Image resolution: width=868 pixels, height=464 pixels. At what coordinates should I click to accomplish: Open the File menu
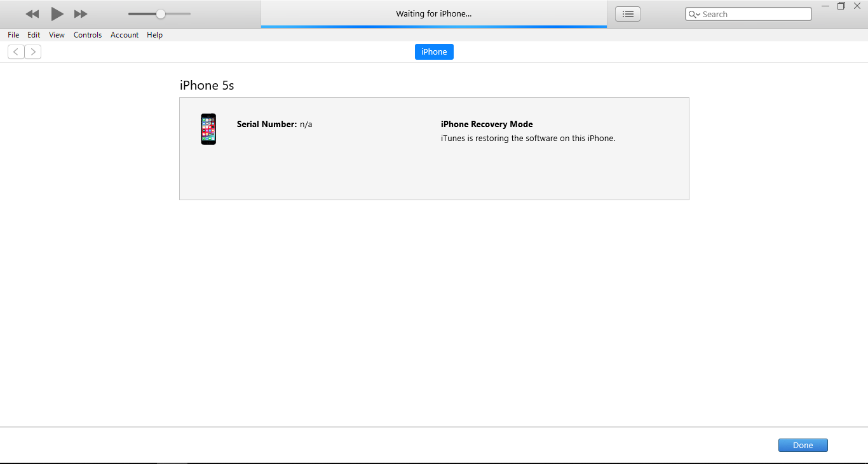[x=13, y=35]
